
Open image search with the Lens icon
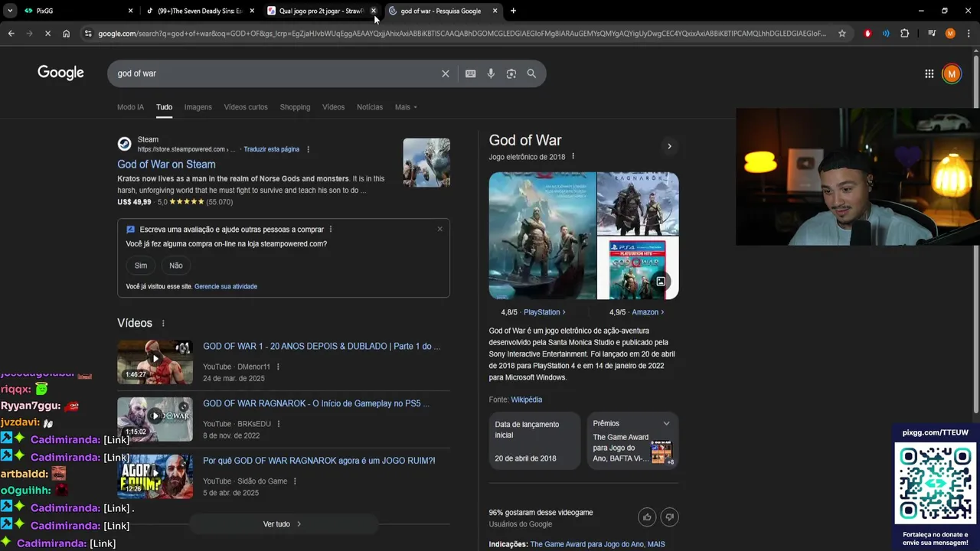coord(511,73)
